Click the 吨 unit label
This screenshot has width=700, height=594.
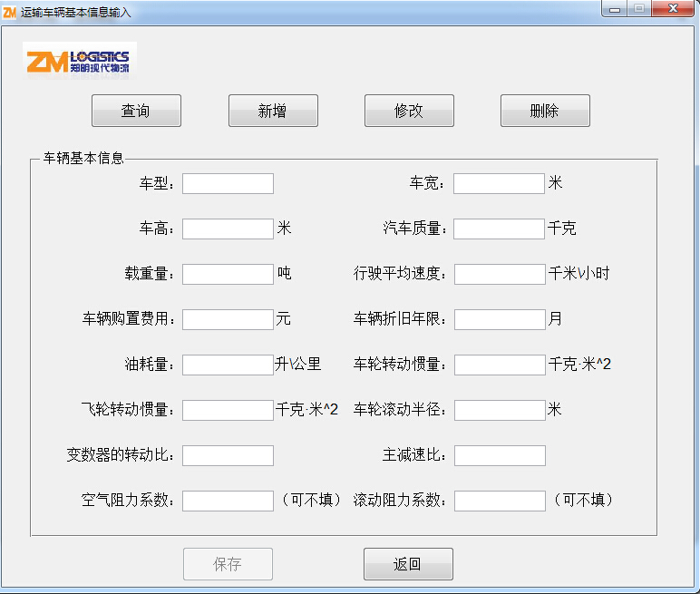click(285, 273)
